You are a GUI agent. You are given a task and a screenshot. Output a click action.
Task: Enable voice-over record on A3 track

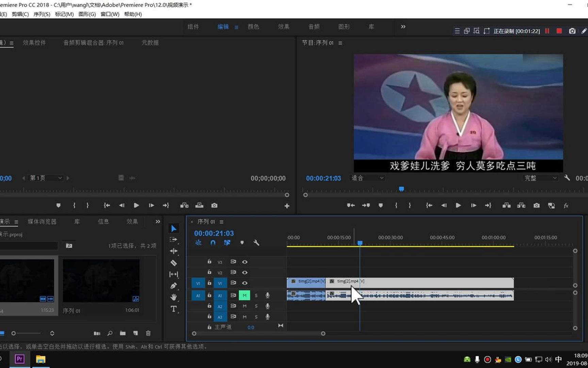pyautogui.click(x=267, y=317)
